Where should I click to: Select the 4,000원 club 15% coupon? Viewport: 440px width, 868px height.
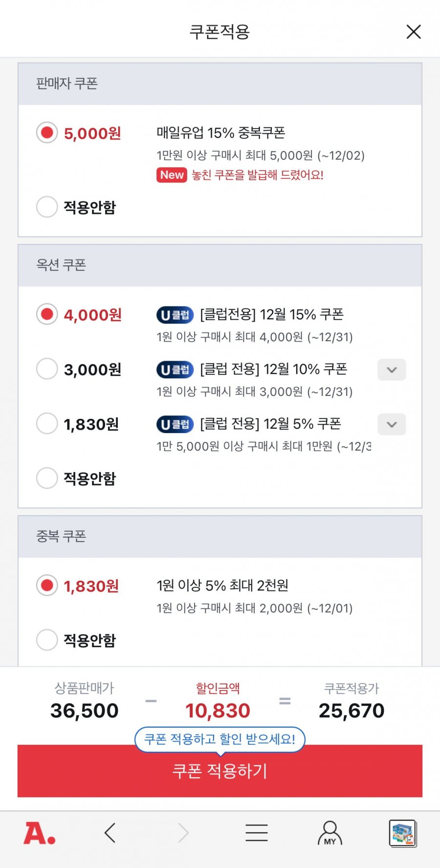(x=47, y=314)
